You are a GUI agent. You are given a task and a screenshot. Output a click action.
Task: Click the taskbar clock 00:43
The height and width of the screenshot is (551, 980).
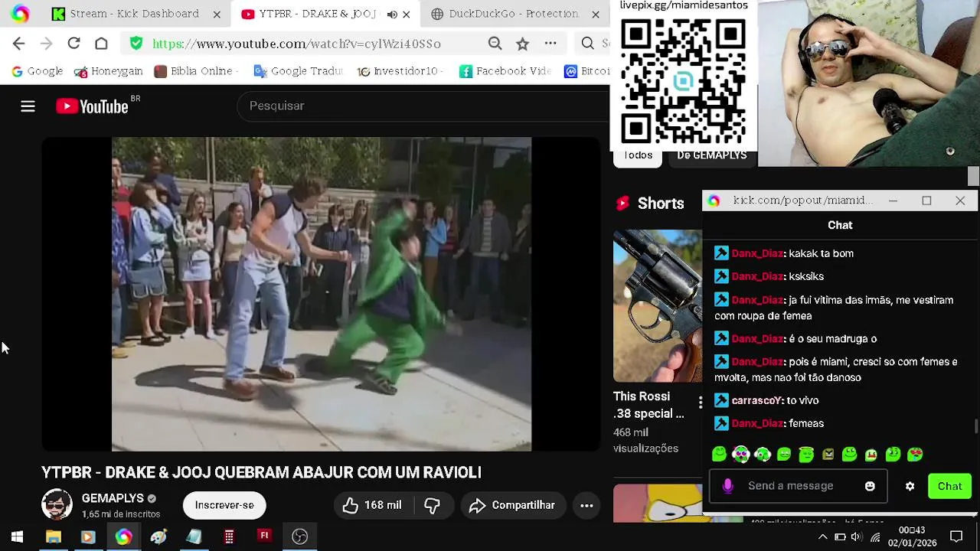point(912,536)
